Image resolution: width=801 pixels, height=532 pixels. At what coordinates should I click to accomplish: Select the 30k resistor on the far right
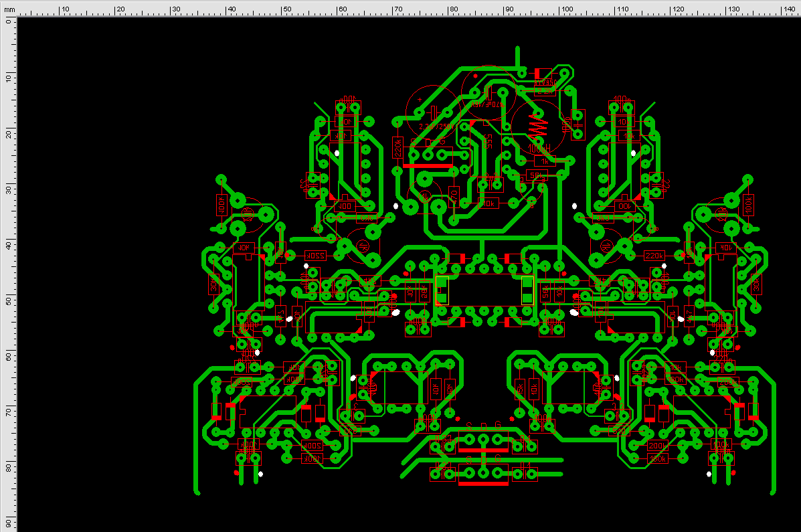(756, 284)
